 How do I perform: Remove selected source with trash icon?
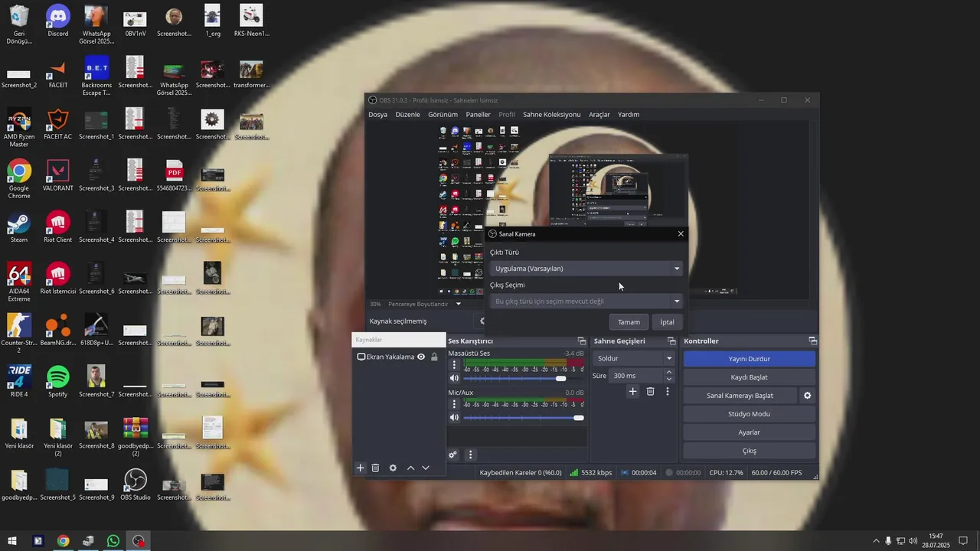pyautogui.click(x=375, y=468)
